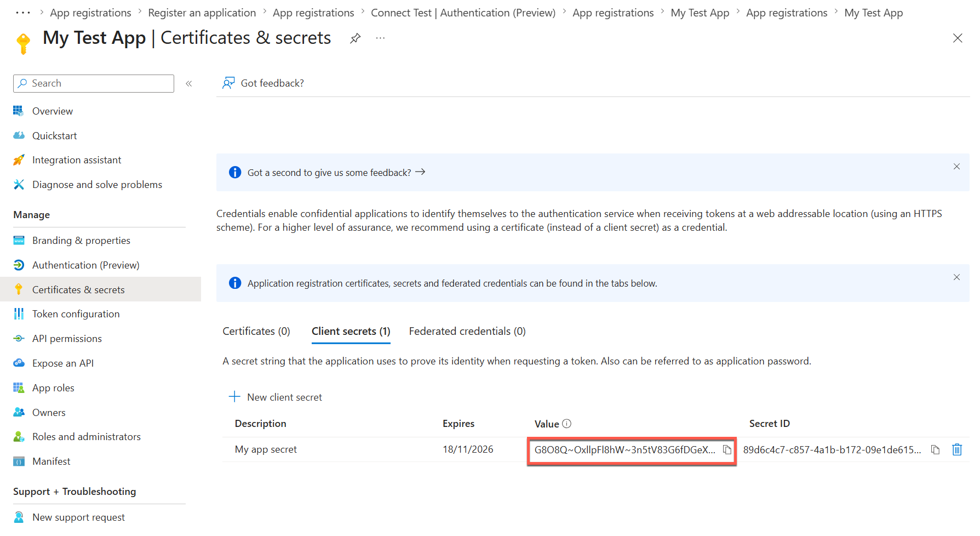Delete the My app secret entry
Image resolution: width=980 pixels, height=536 pixels.
tap(957, 449)
